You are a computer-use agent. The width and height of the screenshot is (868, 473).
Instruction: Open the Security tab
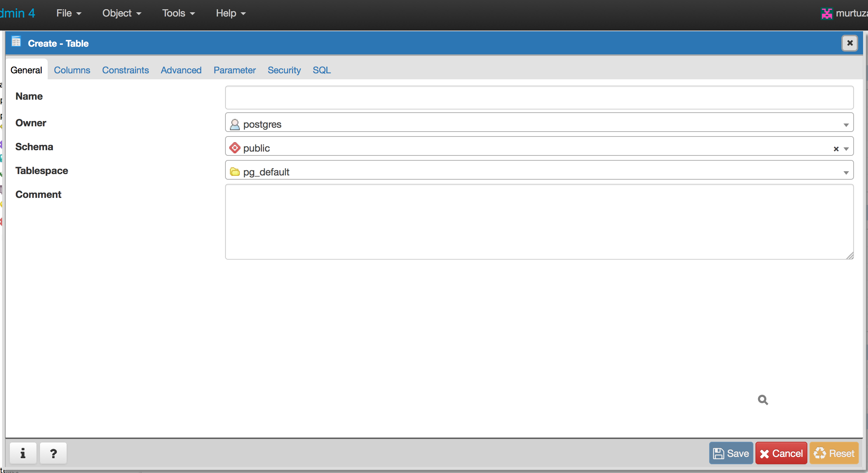(284, 70)
